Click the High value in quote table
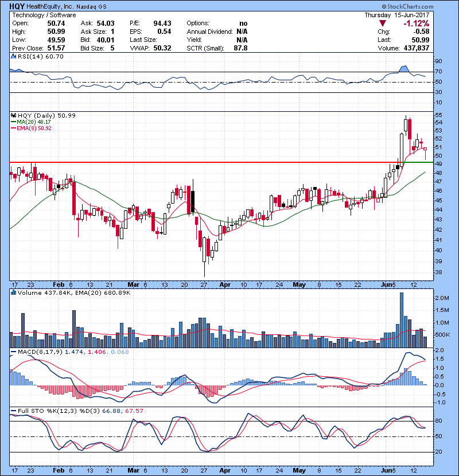 tap(56, 32)
